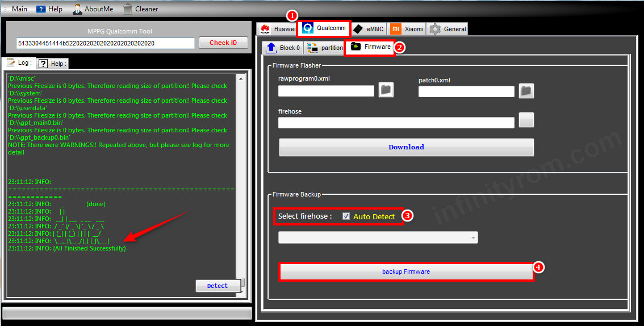Click the Log notepad icon
This screenshot has height=326, width=644.
[11, 63]
